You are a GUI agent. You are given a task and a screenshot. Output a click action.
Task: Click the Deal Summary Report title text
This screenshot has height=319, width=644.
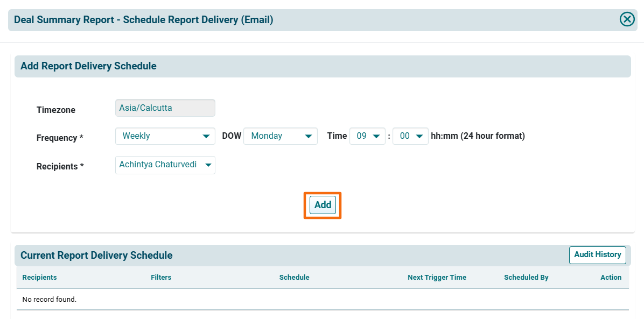[143, 20]
